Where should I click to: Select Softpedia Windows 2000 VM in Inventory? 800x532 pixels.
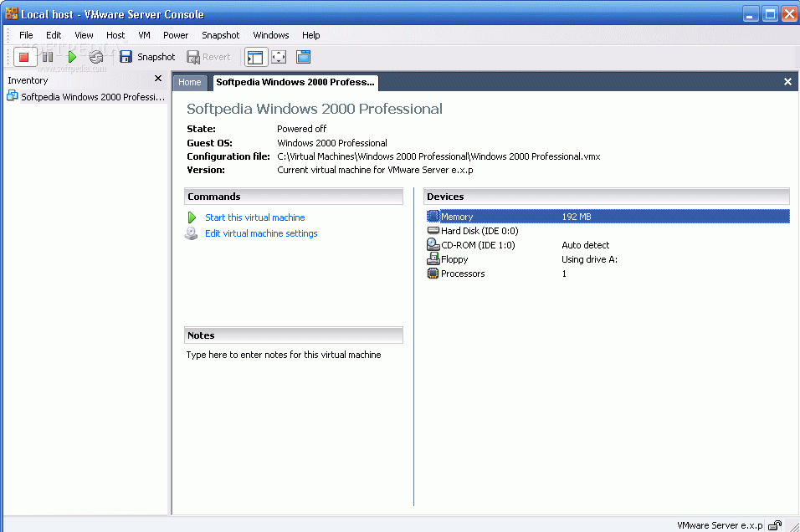(x=86, y=97)
